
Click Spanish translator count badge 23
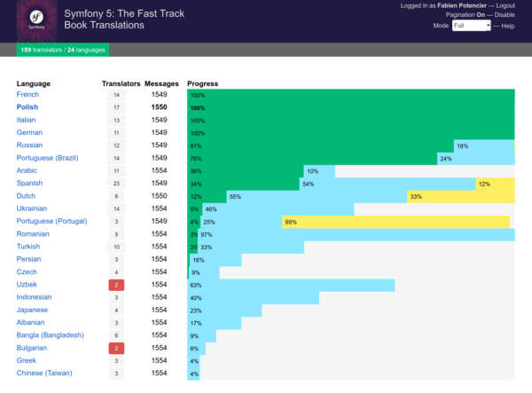[116, 184]
